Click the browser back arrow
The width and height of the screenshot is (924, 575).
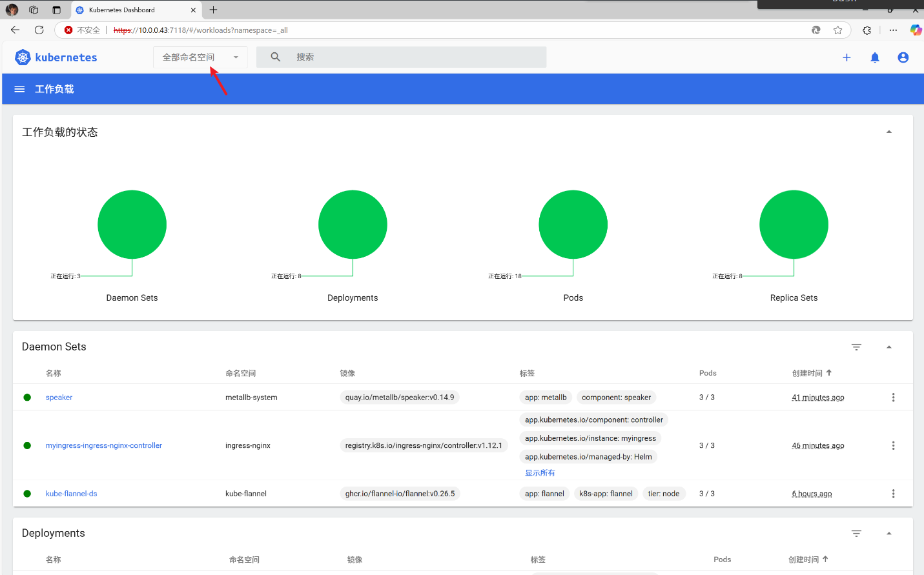[x=15, y=30]
